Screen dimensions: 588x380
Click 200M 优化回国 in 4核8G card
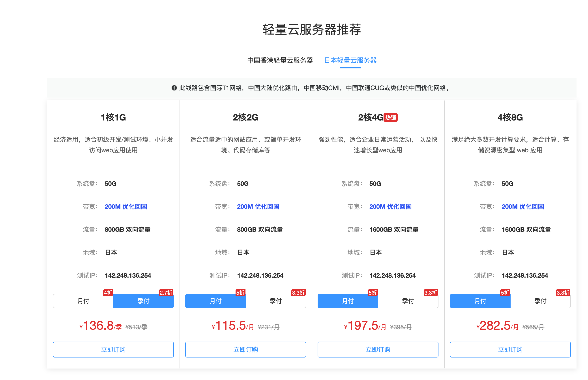[x=523, y=207]
